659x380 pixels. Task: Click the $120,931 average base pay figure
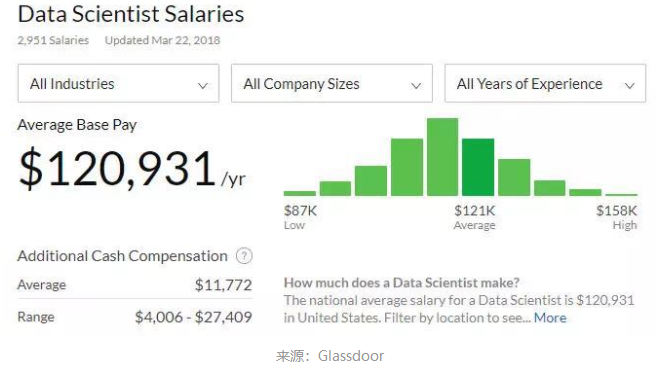point(117,169)
